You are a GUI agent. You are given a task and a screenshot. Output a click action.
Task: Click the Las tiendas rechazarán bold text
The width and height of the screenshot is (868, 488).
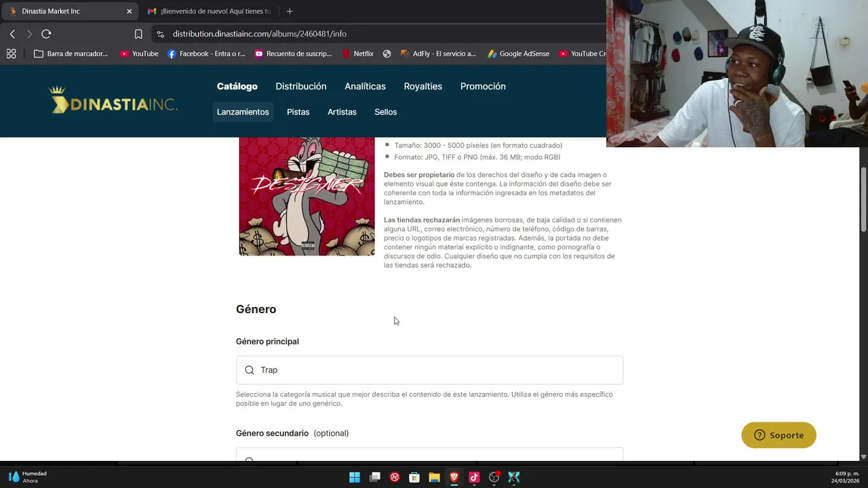coord(422,220)
